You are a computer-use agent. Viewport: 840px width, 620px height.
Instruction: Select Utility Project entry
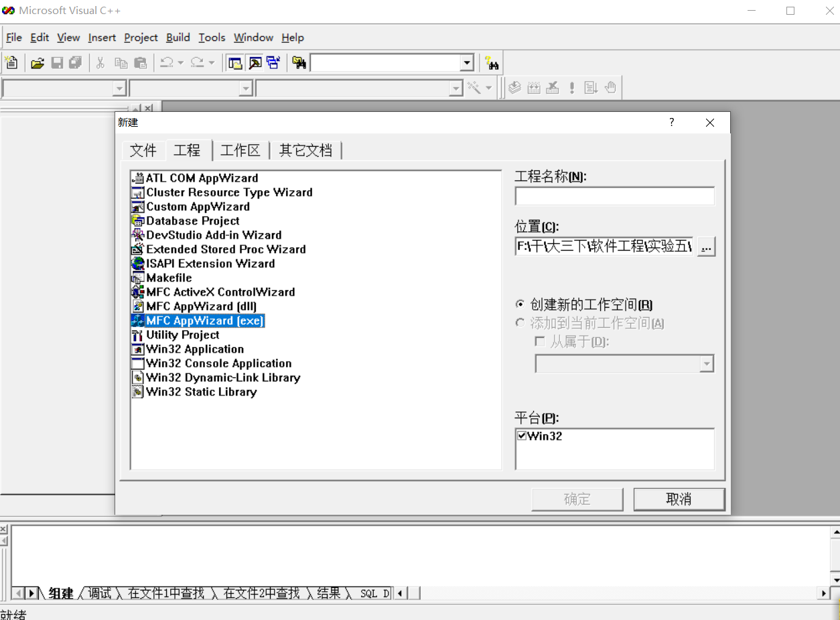183,335
